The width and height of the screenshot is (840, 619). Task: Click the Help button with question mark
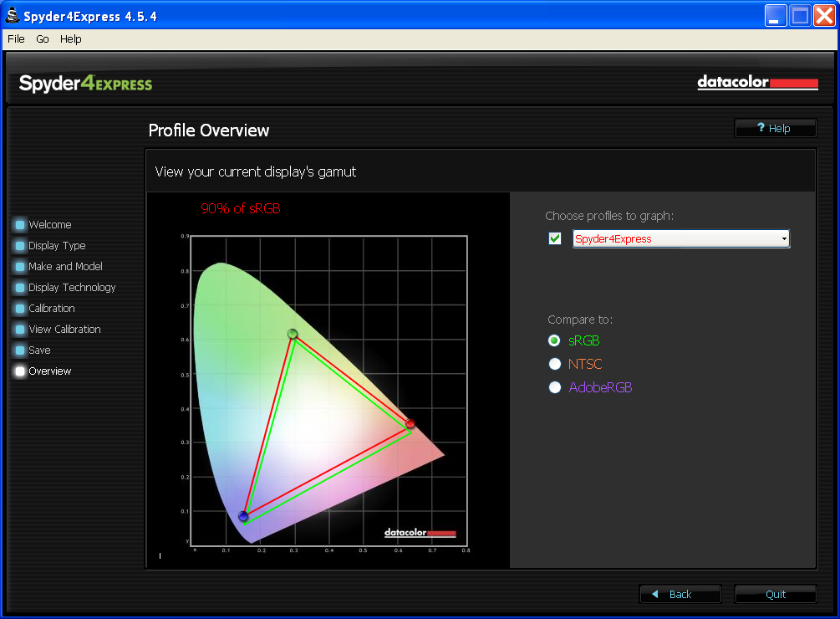tap(774, 128)
